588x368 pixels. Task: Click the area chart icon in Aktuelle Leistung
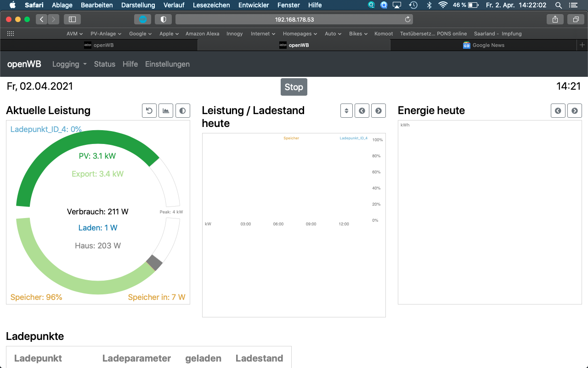pyautogui.click(x=166, y=111)
